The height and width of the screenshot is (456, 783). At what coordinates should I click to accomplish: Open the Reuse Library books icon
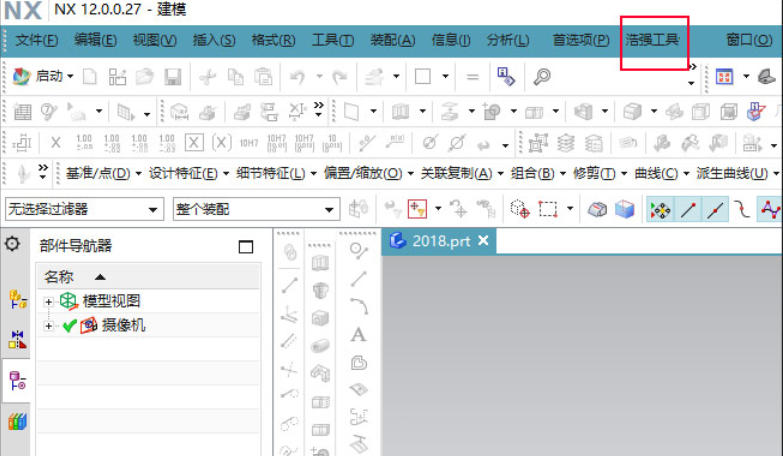coord(17,422)
